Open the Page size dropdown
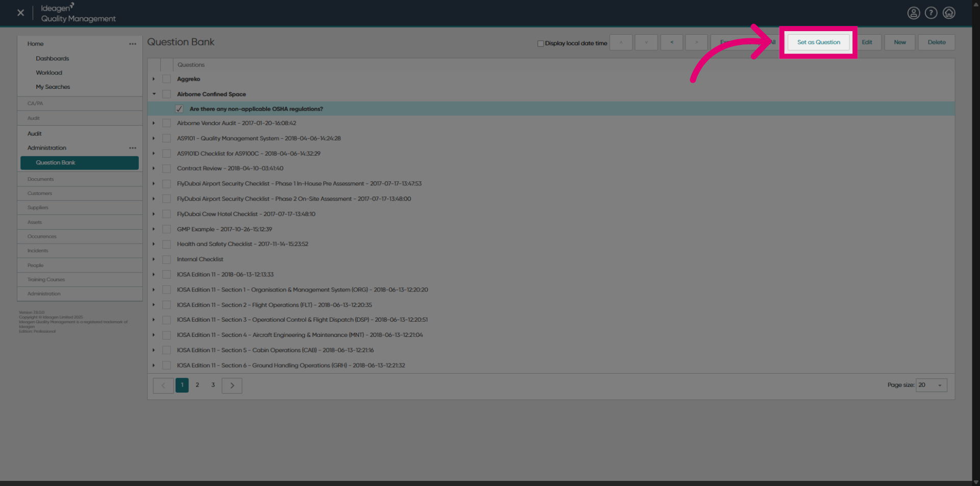 pyautogui.click(x=932, y=385)
